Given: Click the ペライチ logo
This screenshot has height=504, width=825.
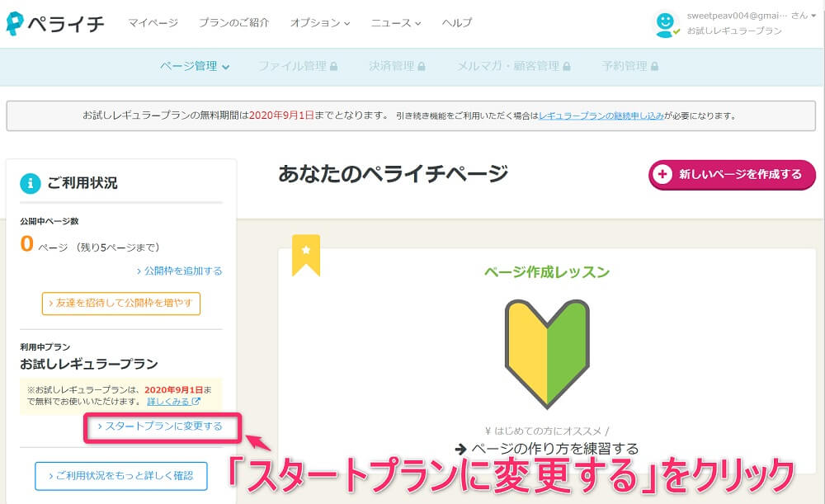Looking at the screenshot, I should coord(55,24).
